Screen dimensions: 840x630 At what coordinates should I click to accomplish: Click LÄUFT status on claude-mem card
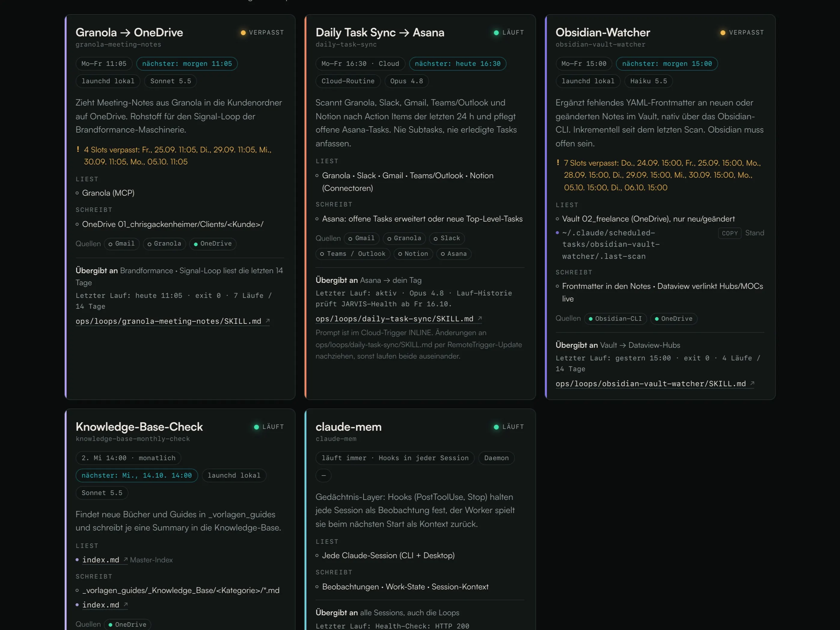click(x=509, y=427)
